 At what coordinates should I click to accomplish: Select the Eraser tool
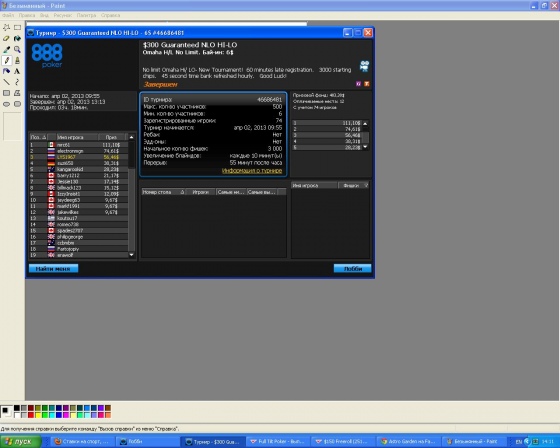pos(6,38)
